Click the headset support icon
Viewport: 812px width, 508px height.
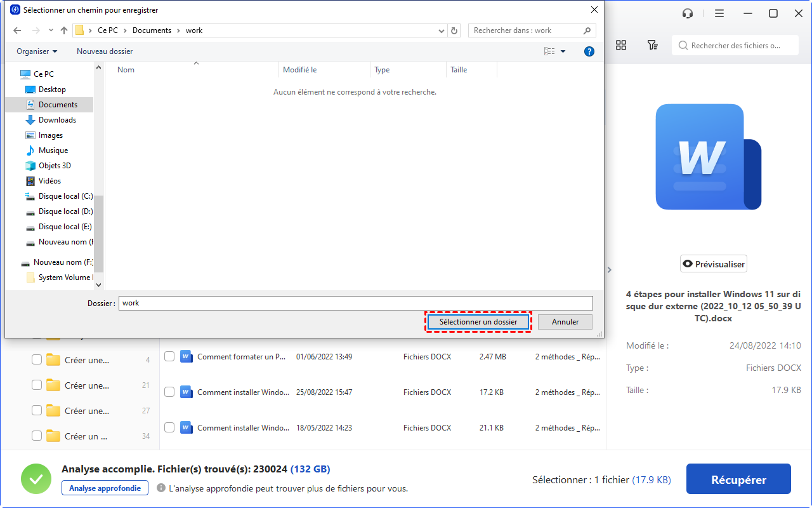point(688,13)
